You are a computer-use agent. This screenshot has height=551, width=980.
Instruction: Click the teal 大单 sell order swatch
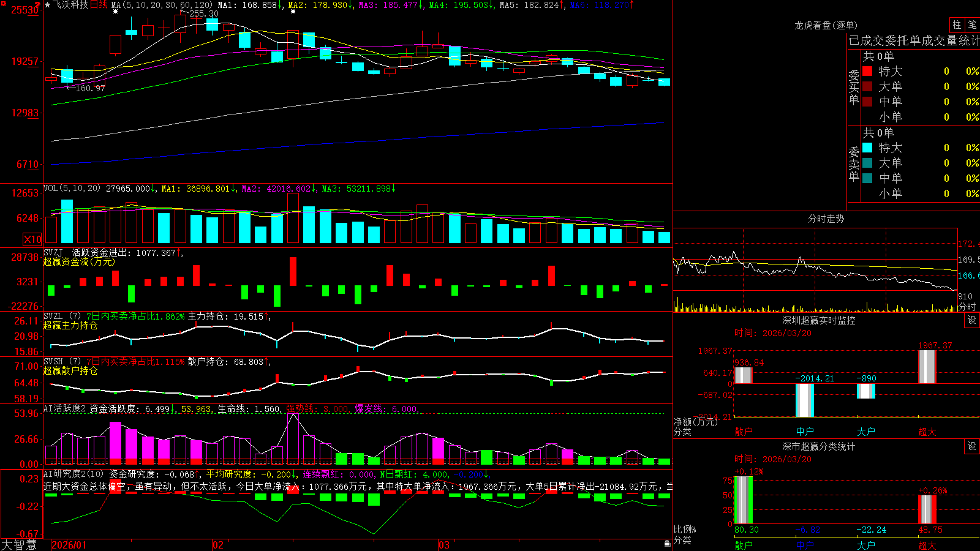[867, 163]
